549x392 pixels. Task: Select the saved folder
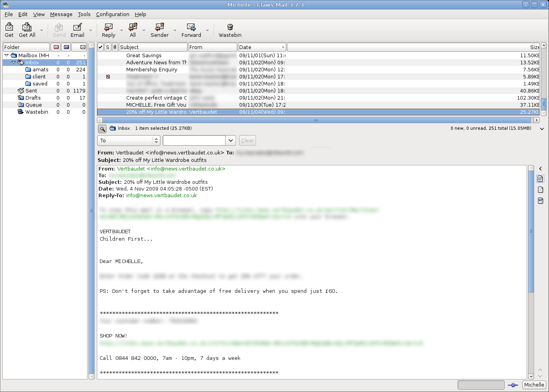40,83
